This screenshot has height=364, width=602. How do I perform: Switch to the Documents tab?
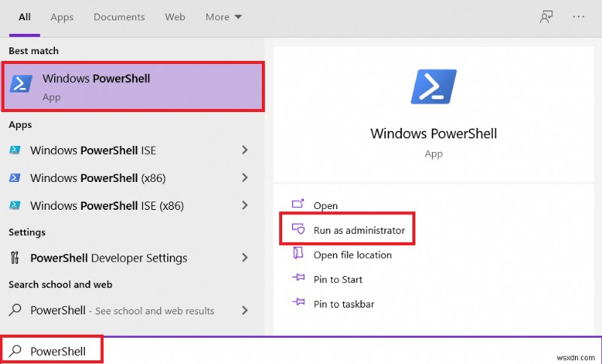tap(119, 17)
